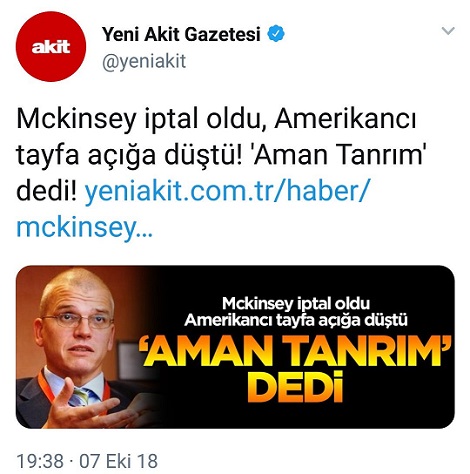
Task: Click the 'tayfa açığa düştü!' tweet line
Action: pyautogui.click(x=129, y=155)
